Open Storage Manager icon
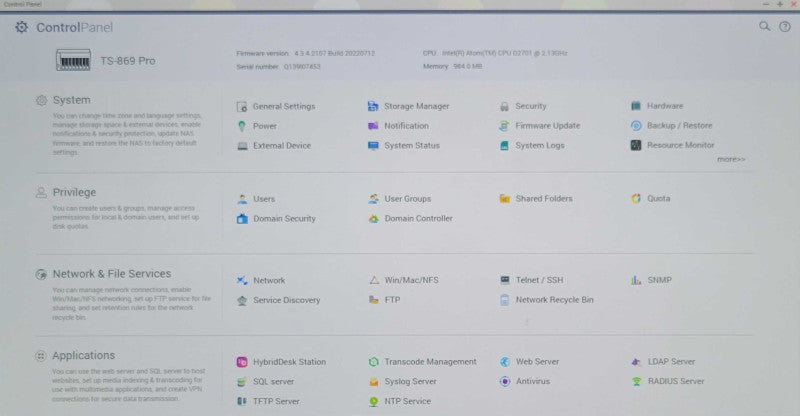The width and height of the screenshot is (800, 416). pyautogui.click(x=373, y=106)
